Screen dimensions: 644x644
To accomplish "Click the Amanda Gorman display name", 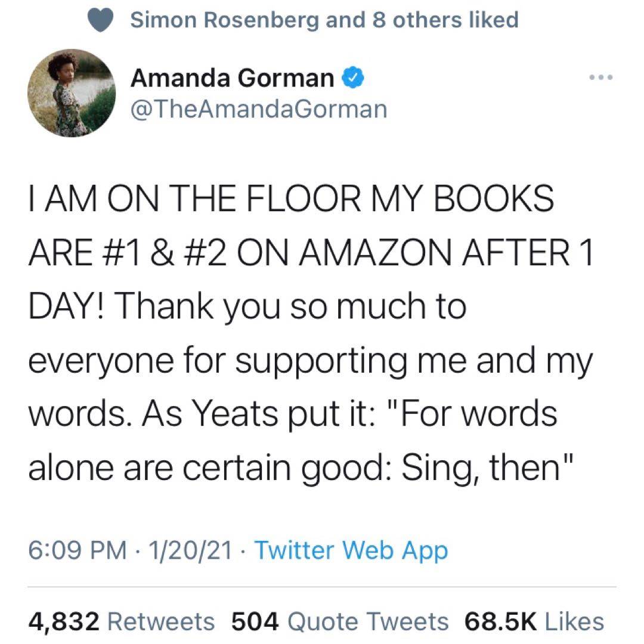I will [x=232, y=78].
